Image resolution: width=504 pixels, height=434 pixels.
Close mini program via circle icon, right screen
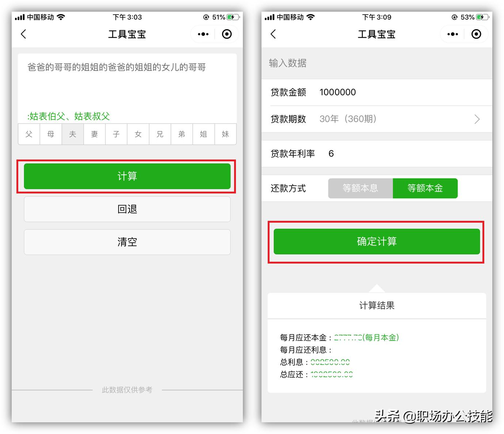click(476, 34)
